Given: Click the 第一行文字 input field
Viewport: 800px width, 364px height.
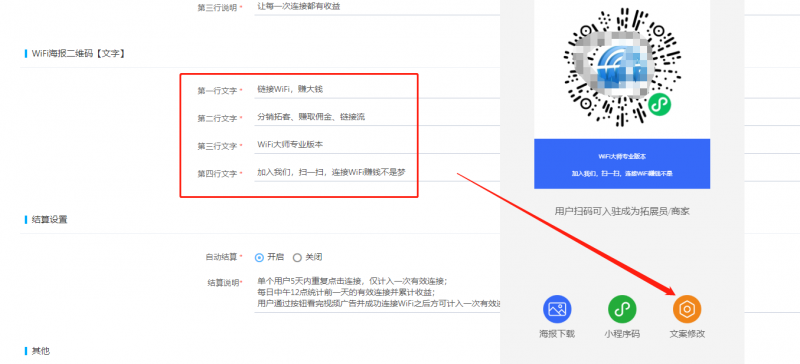Looking at the screenshot, I should pos(377,89).
